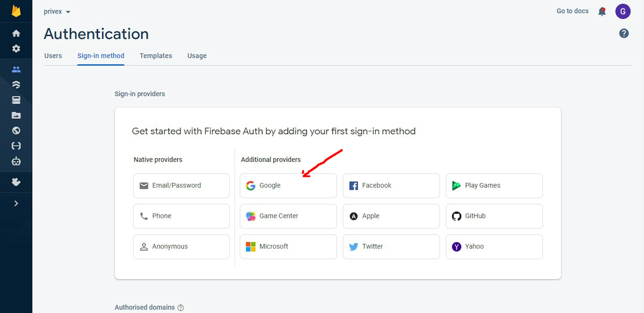Open Storage image folder sidebar icon
Screen dimensions: 644x313
(x=16, y=115)
